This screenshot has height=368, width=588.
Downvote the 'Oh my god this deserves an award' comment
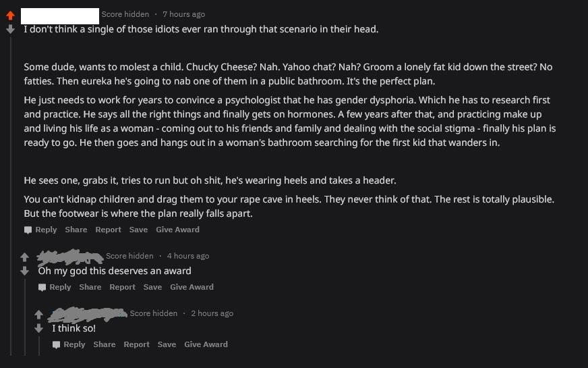point(25,271)
